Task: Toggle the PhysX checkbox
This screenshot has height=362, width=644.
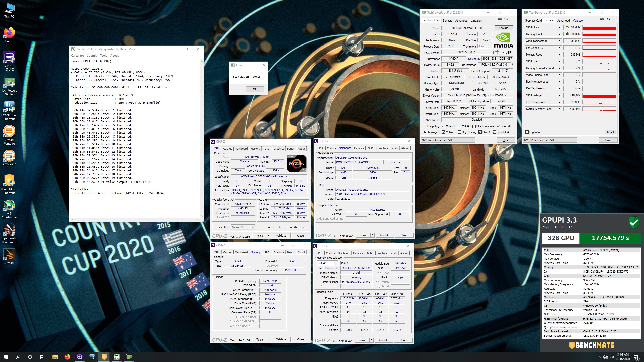Action: point(480,132)
